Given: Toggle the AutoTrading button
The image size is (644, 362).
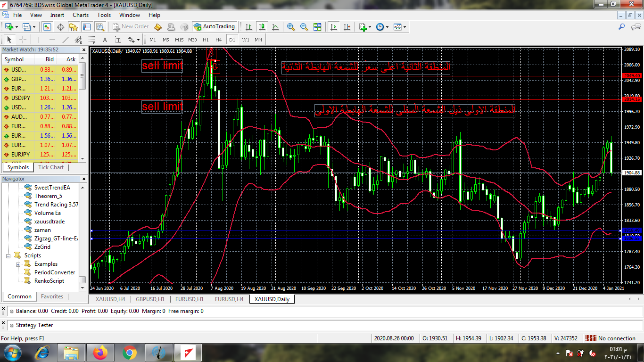Looking at the screenshot, I should (214, 27).
